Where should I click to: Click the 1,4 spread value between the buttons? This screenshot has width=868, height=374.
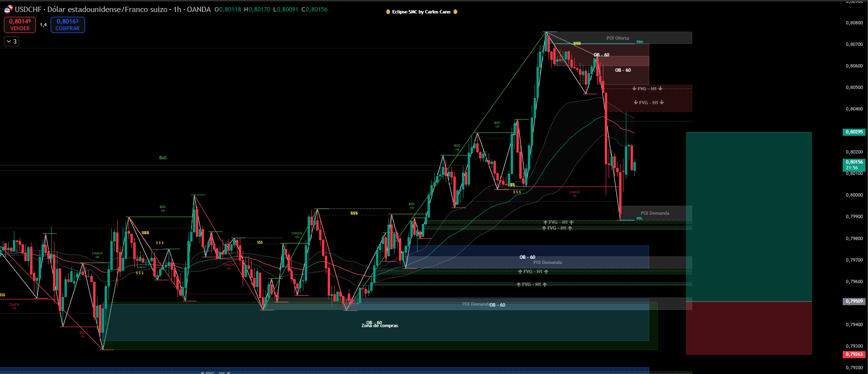pos(43,25)
